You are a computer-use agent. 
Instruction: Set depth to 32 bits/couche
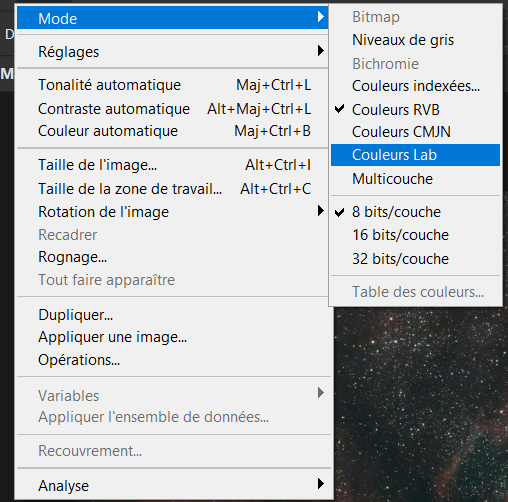click(415, 259)
